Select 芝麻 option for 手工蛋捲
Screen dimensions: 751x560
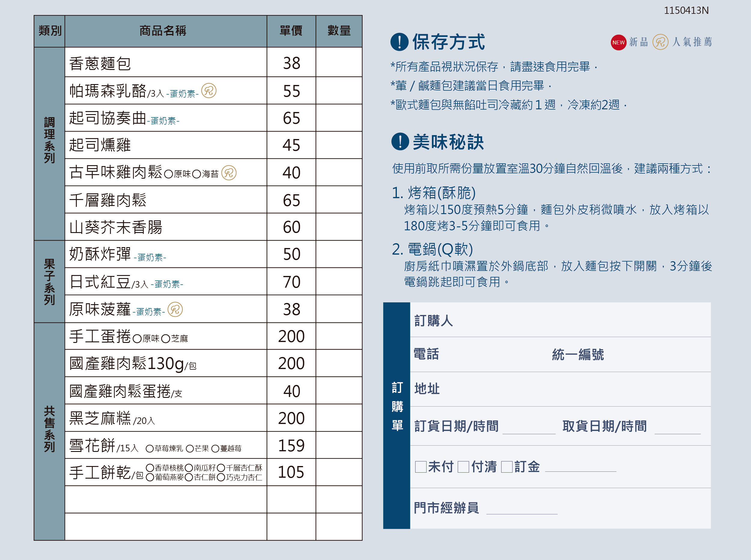click(x=166, y=339)
